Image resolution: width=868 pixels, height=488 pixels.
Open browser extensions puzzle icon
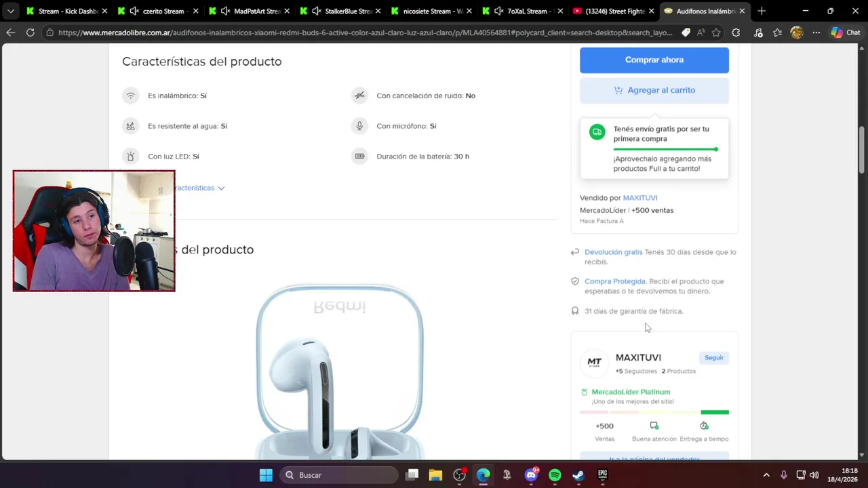[736, 33]
